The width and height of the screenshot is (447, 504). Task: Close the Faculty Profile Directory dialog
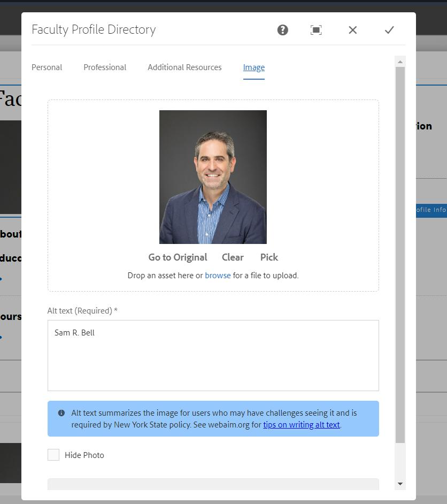[x=352, y=30]
